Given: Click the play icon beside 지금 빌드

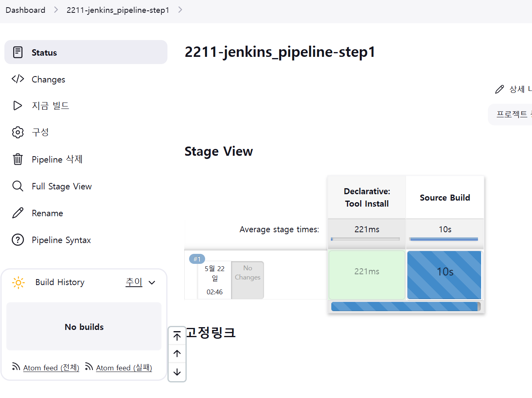Looking at the screenshot, I should (18, 105).
